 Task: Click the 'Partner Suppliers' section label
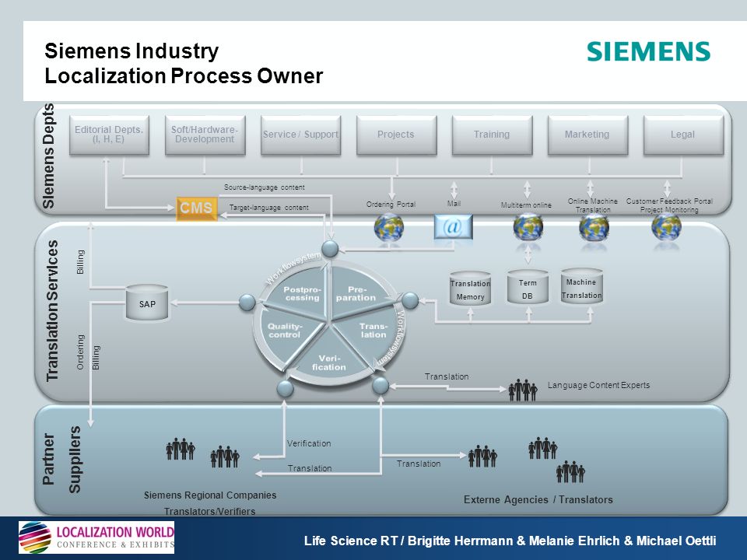coord(61,459)
